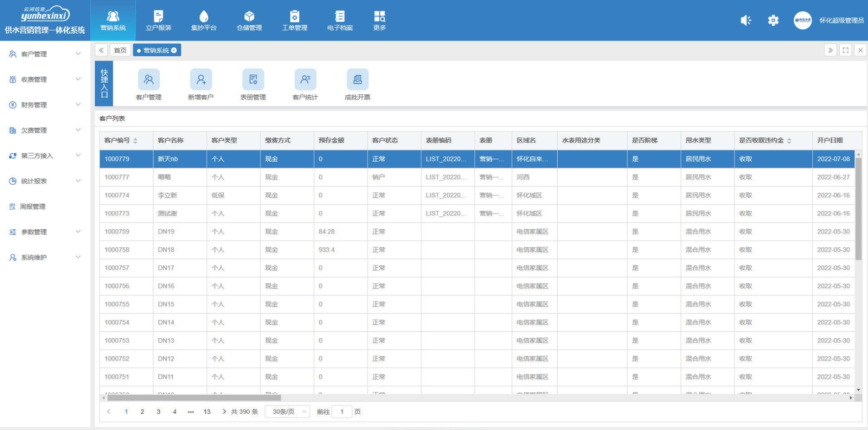Go to page 2
Viewport: 868px width, 430px height.
[x=142, y=412]
